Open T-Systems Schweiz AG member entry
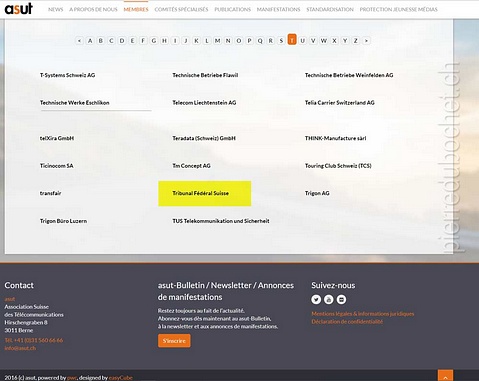479x381 pixels. click(x=67, y=75)
